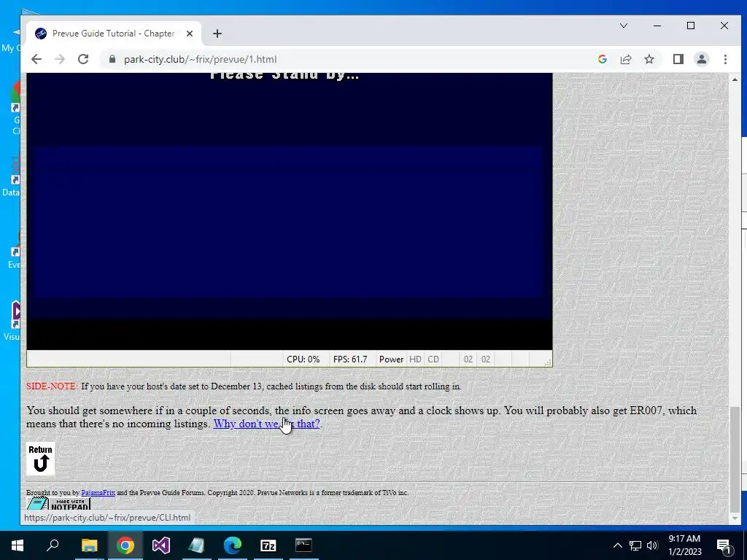
Task: Reload the current page
Action: [x=83, y=59]
